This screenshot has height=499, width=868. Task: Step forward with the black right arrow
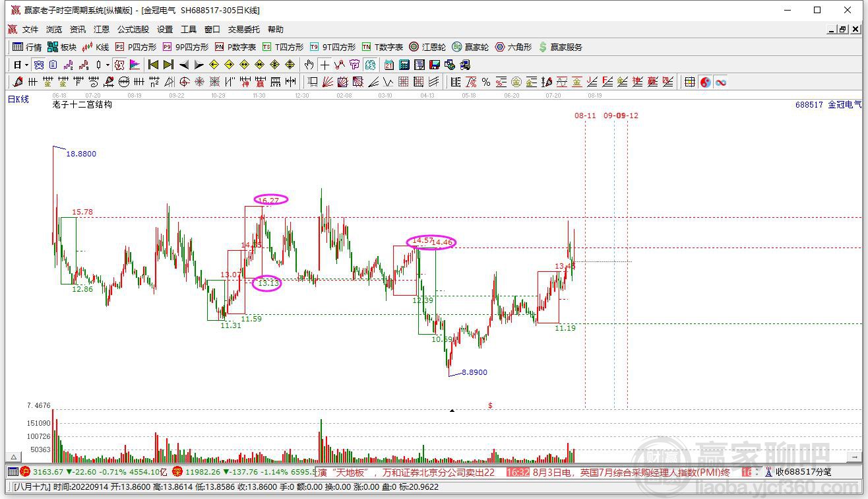click(199, 65)
